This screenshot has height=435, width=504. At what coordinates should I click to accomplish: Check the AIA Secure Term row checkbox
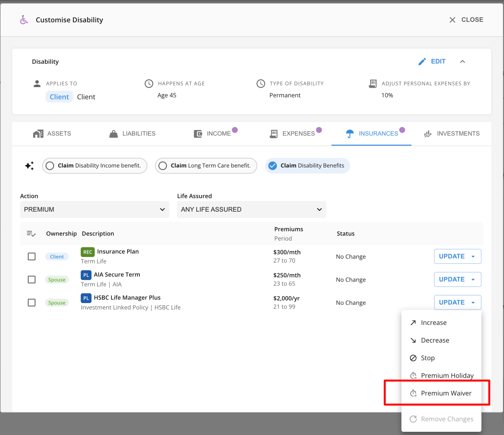coord(31,280)
